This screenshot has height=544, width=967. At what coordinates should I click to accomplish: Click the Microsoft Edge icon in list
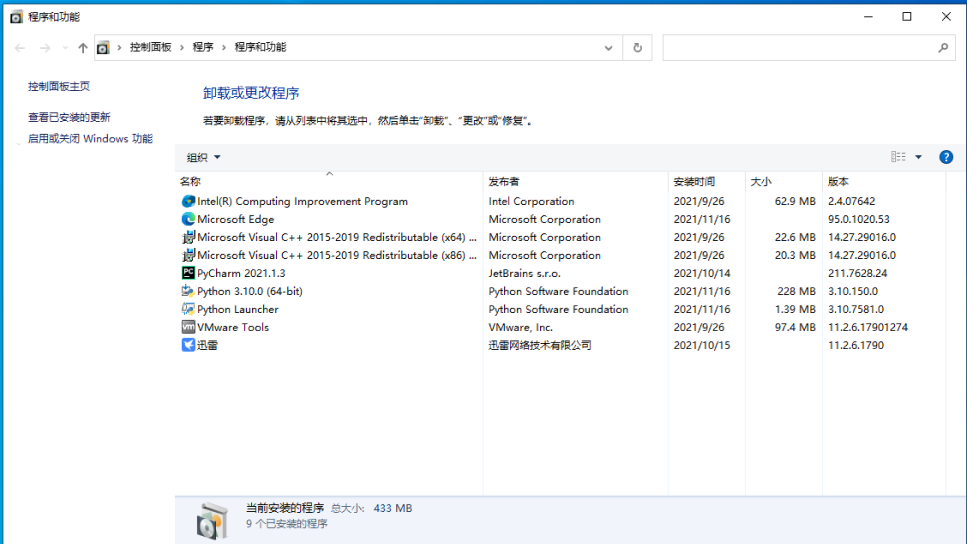[x=188, y=219]
